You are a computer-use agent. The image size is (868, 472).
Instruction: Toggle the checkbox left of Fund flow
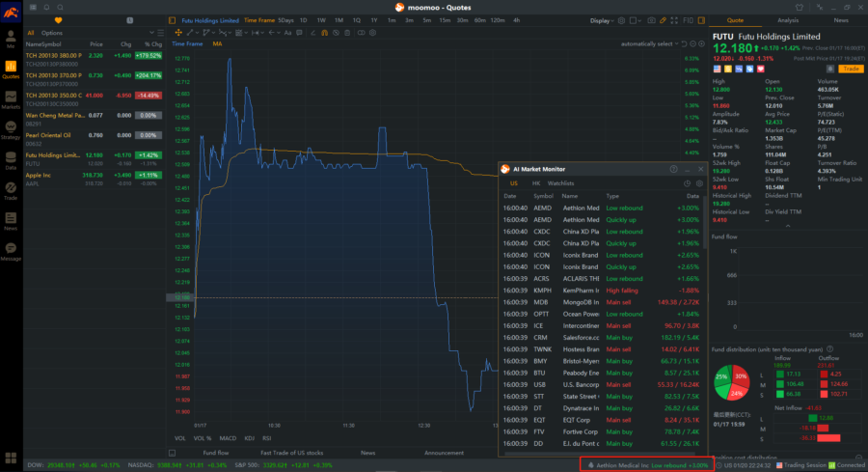173,453
